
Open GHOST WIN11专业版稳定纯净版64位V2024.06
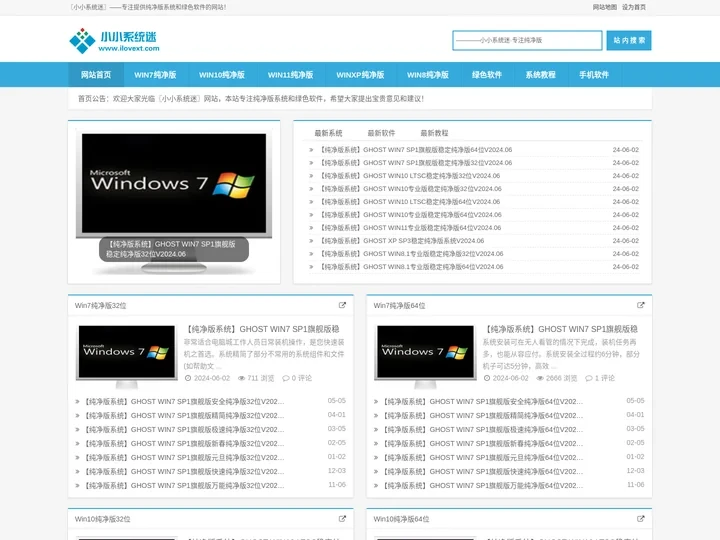(410, 228)
